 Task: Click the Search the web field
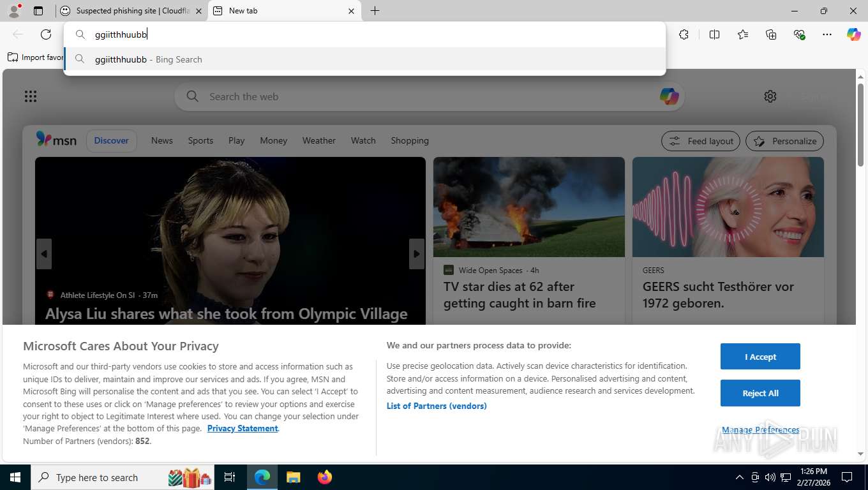pos(429,96)
